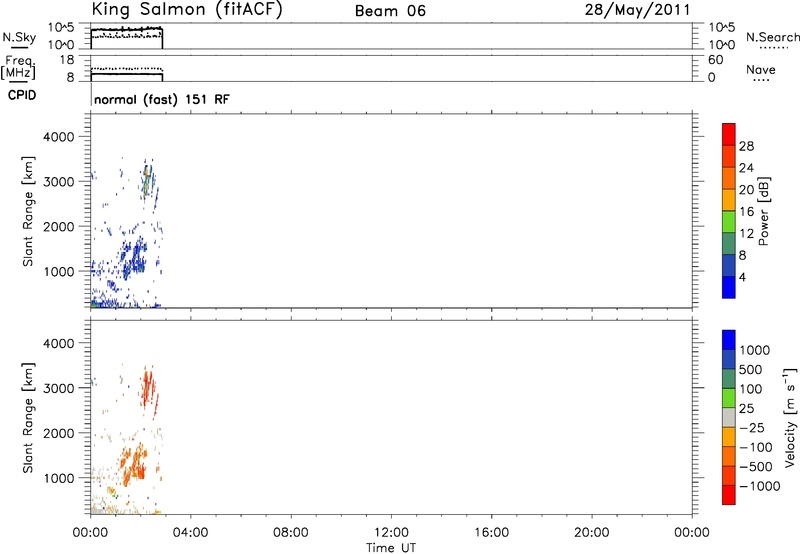Click the "Velocity [m s-1]" colorbar title
Screen dimensions: 800x554
click(790, 417)
